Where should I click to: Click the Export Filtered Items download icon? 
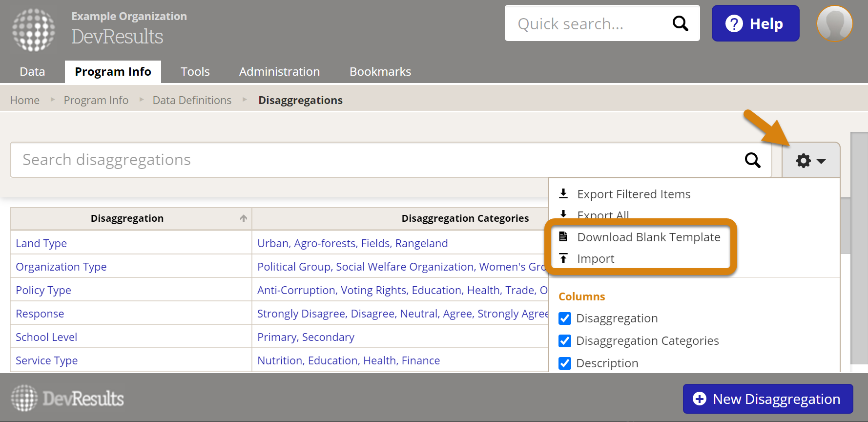563,194
